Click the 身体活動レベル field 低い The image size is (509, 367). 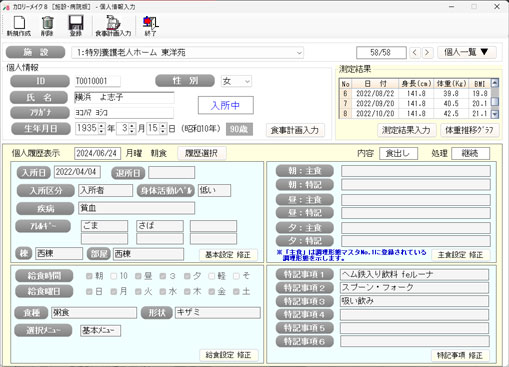point(214,190)
